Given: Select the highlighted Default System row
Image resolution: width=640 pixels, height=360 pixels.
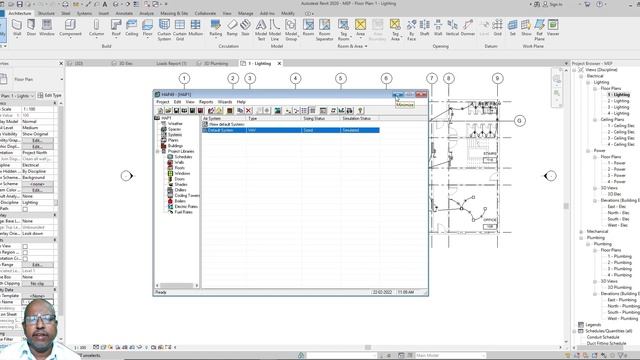Looking at the screenshot, I should coord(291,130).
